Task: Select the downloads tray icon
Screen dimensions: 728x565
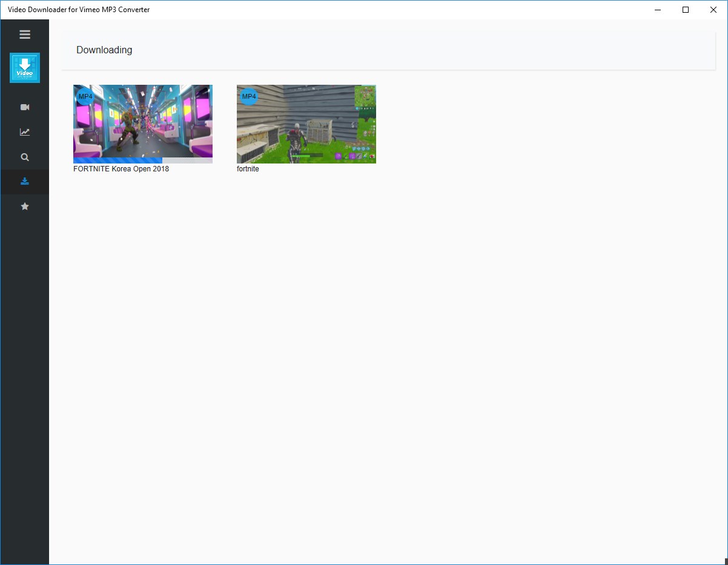Action: [25, 182]
